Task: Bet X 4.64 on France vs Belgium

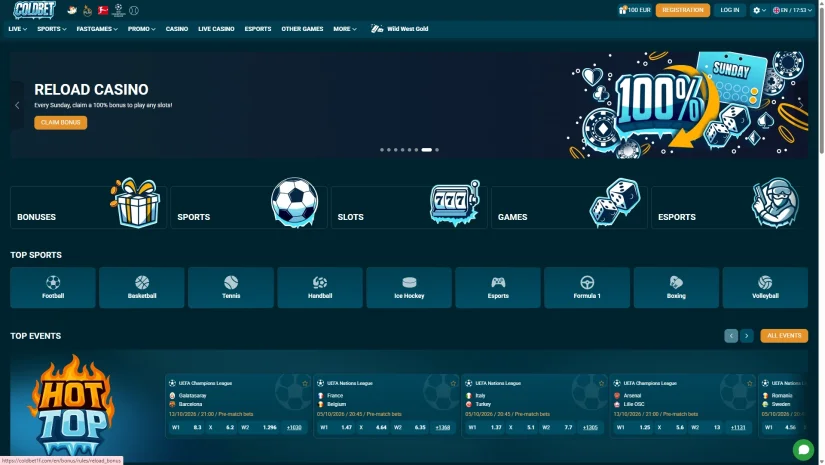Action: click(373, 428)
